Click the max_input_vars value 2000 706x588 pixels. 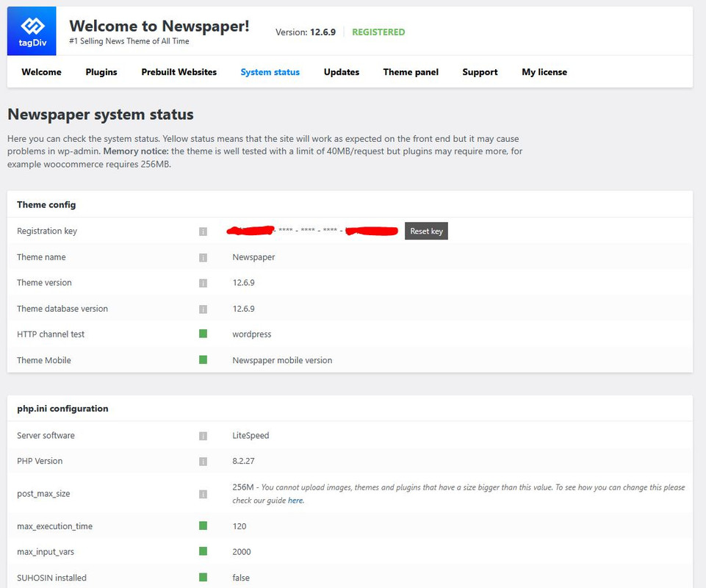click(242, 552)
